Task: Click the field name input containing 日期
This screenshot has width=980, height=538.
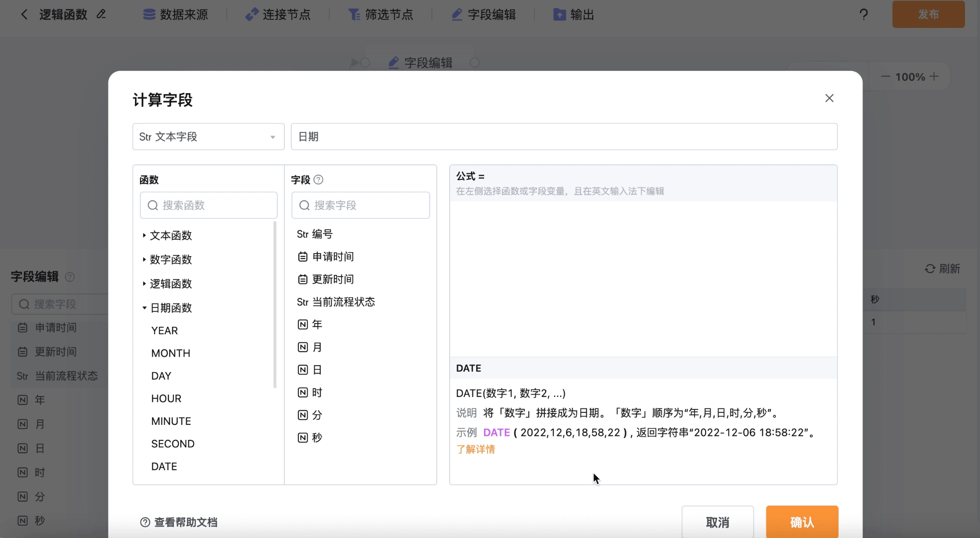Action: (564, 136)
